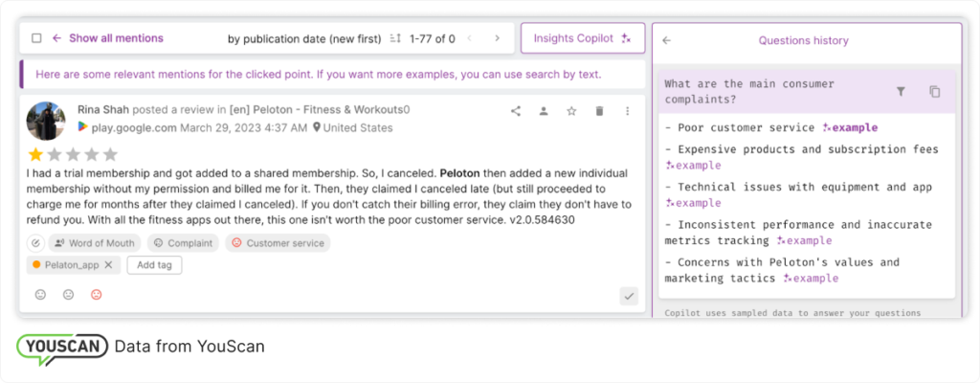Copy the Copilot question answer
Image resolution: width=980 pixels, height=383 pixels.
pos(934,91)
